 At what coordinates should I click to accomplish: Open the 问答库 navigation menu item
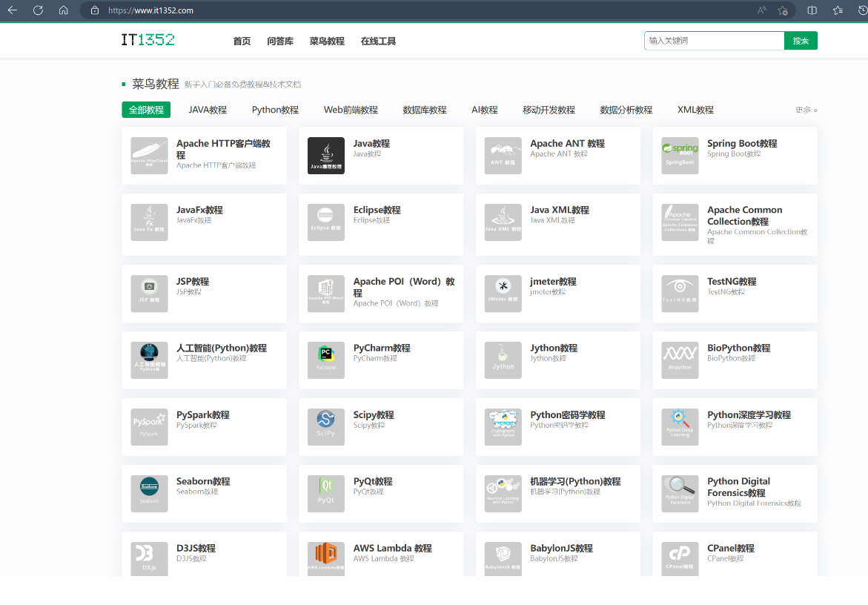(280, 42)
